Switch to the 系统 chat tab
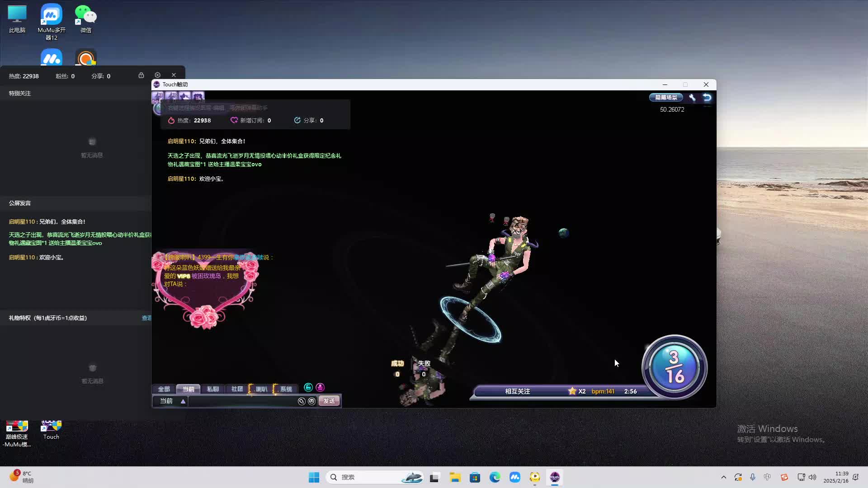 pyautogui.click(x=286, y=389)
